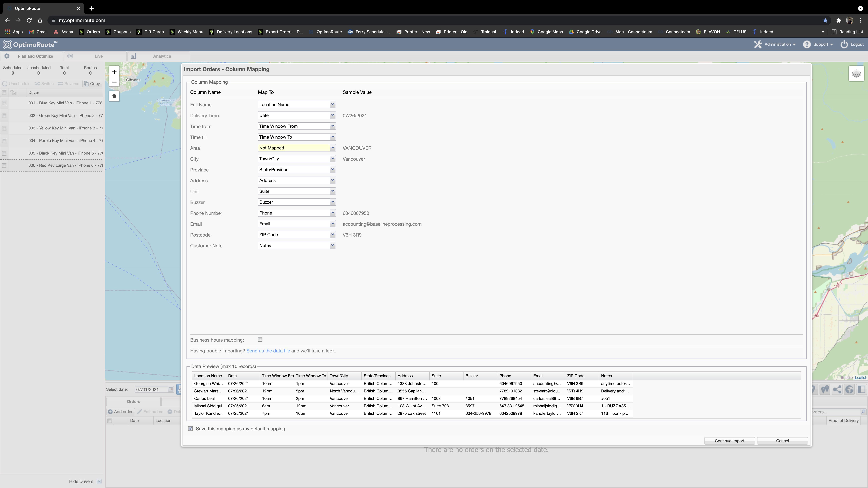Viewport: 868px width, 488px height.
Task: Click the map zoom in plus button
Action: [114, 72]
